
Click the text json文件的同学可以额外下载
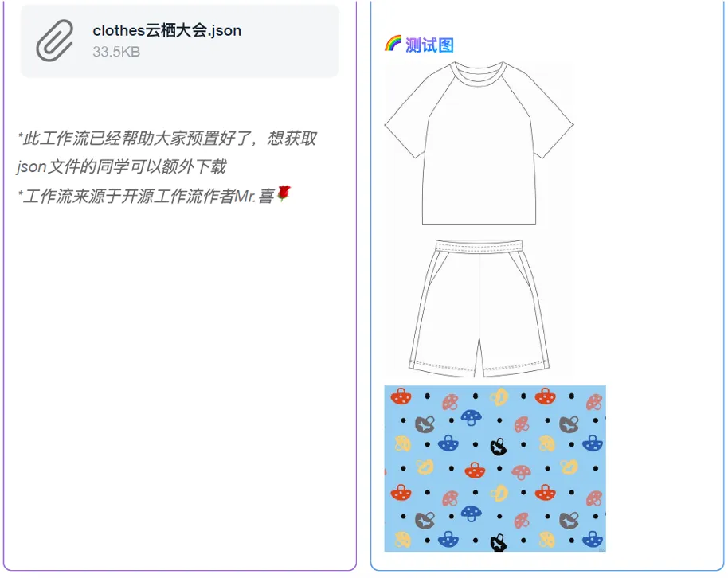[x=121, y=166]
